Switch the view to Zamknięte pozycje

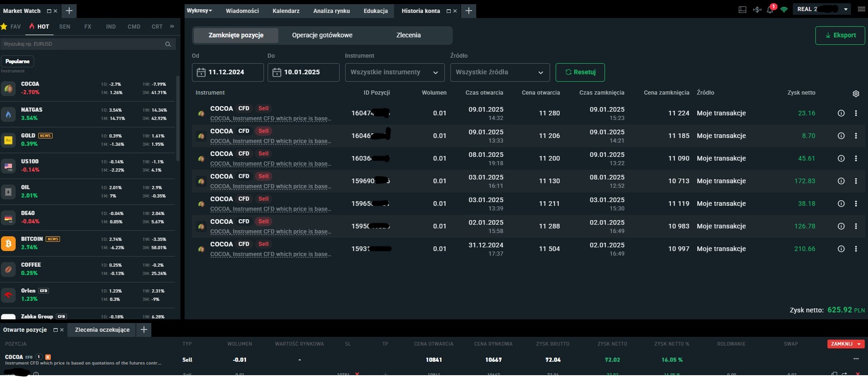[x=236, y=35]
